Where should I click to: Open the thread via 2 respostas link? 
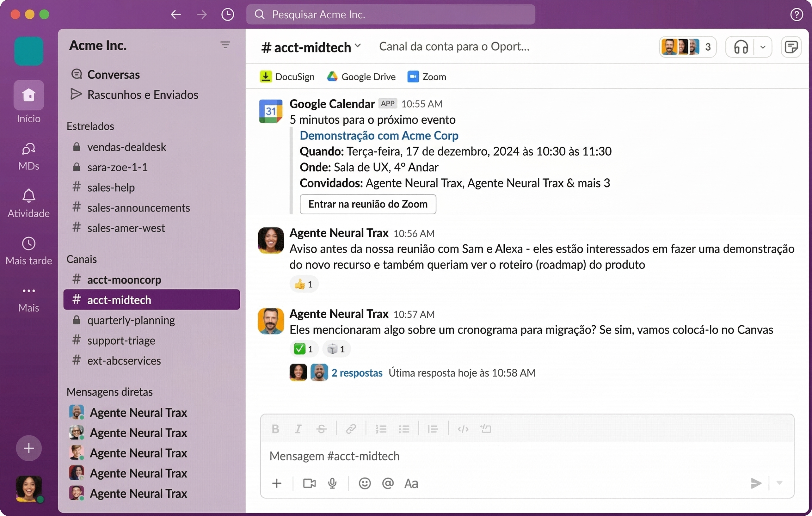357,373
